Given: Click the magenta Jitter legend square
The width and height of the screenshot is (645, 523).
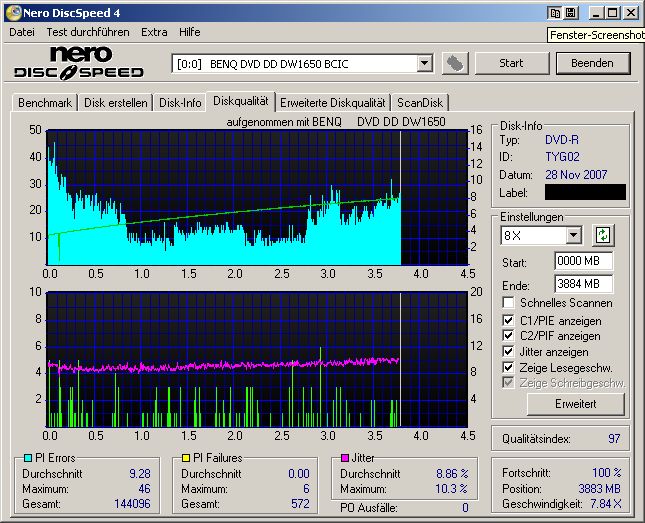Looking at the screenshot, I should coord(343,458).
